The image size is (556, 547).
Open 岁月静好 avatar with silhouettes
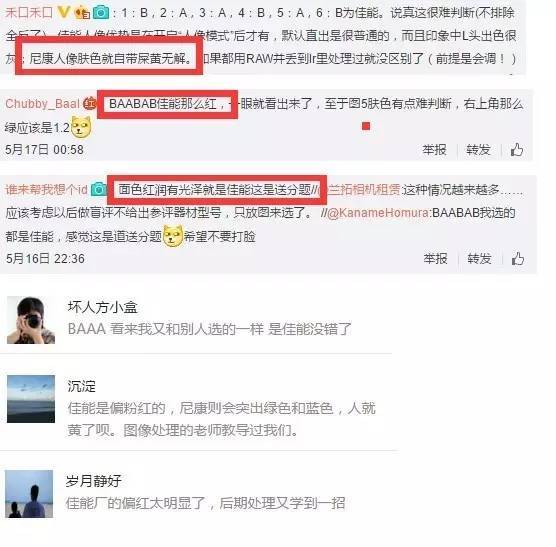coord(29,494)
